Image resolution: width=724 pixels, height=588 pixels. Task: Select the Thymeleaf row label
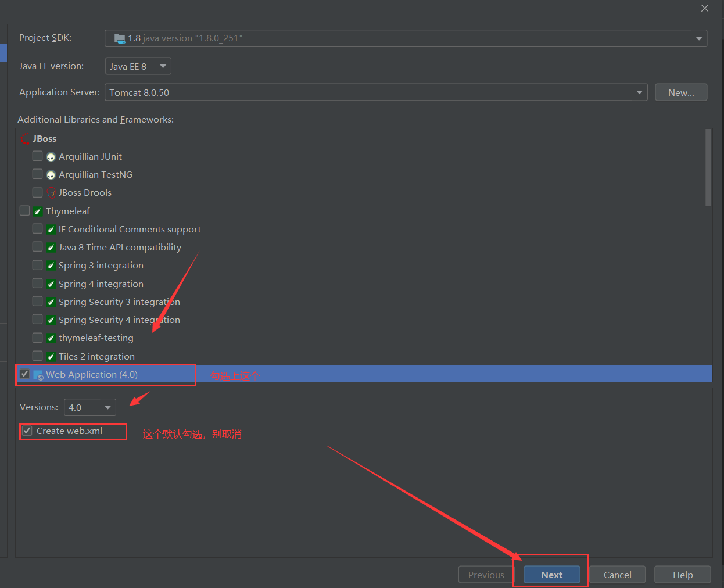click(x=68, y=211)
